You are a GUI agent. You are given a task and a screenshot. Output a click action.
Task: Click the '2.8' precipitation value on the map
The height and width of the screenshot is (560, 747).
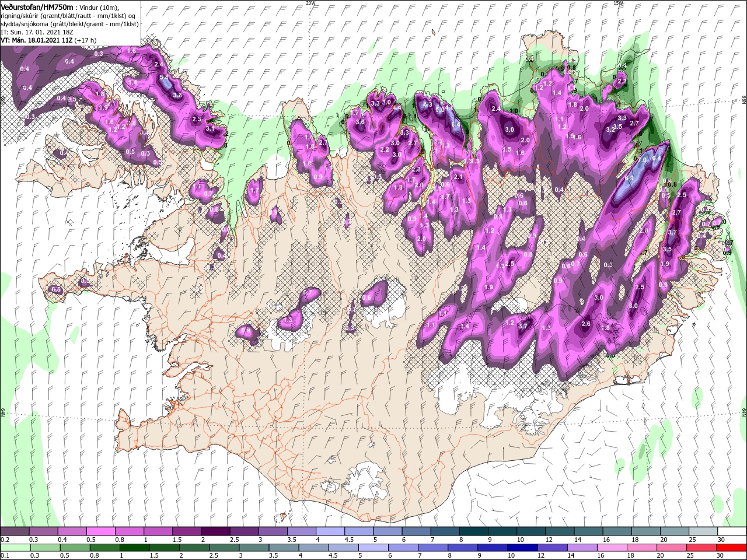coord(417,170)
